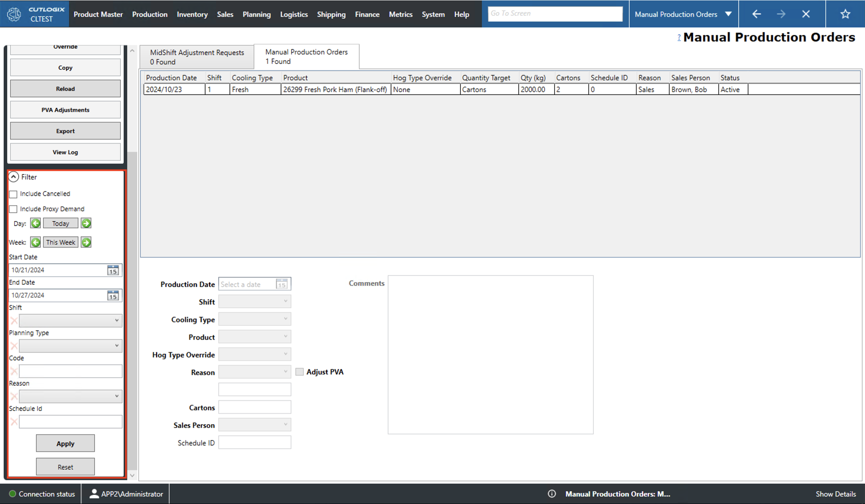
Task: Click the back navigation arrow
Action: click(x=756, y=14)
